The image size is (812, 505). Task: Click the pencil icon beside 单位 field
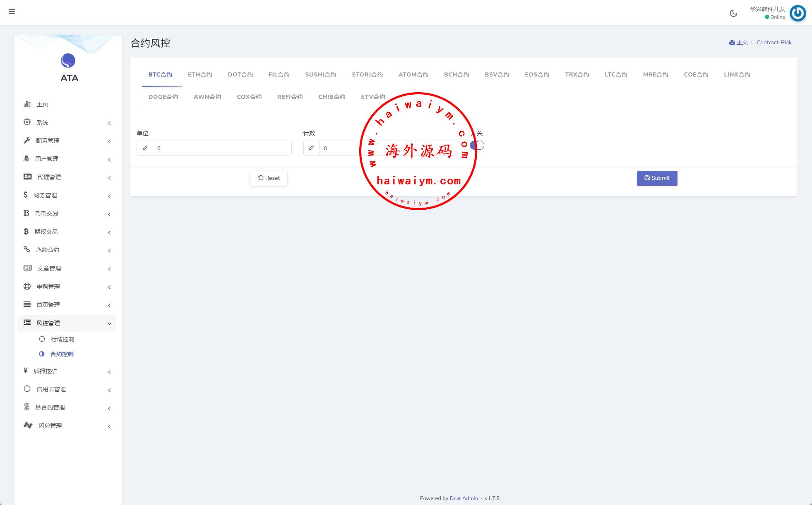tap(145, 148)
